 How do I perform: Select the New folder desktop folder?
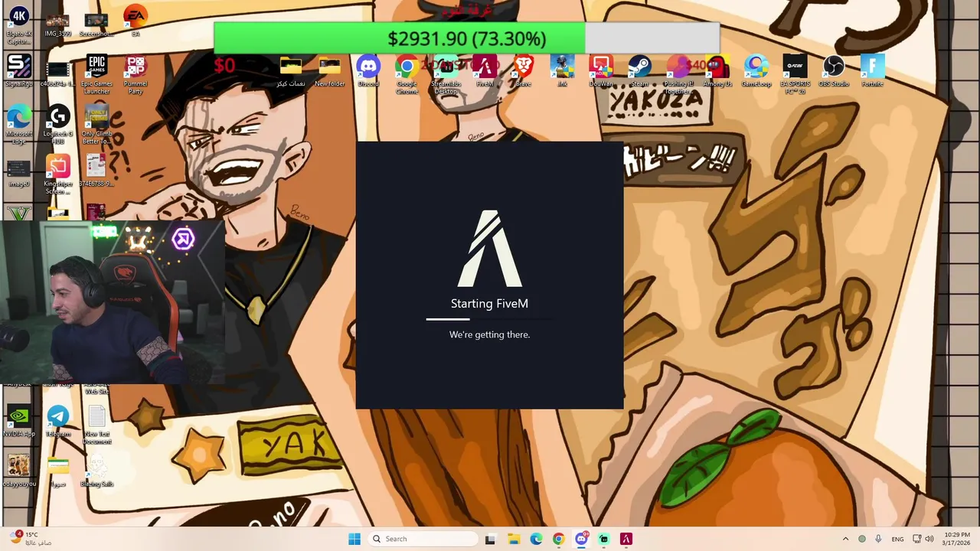pos(329,70)
